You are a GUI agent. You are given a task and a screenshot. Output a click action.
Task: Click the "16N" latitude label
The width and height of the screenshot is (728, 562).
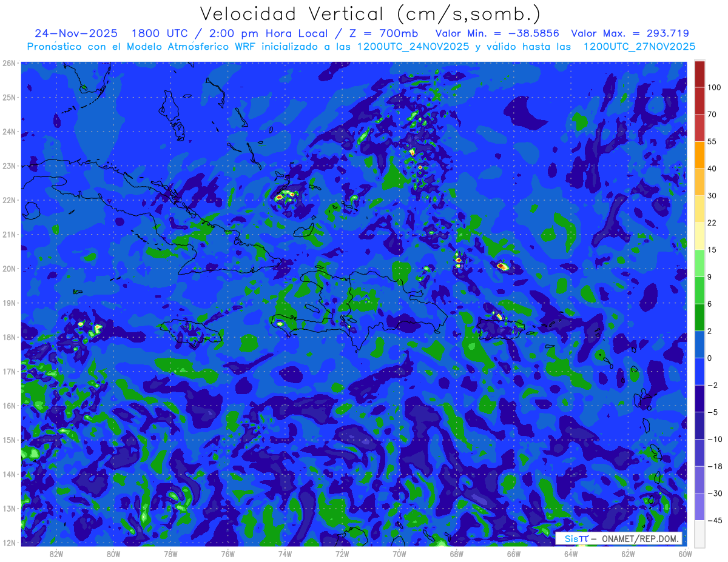click(x=8, y=406)
